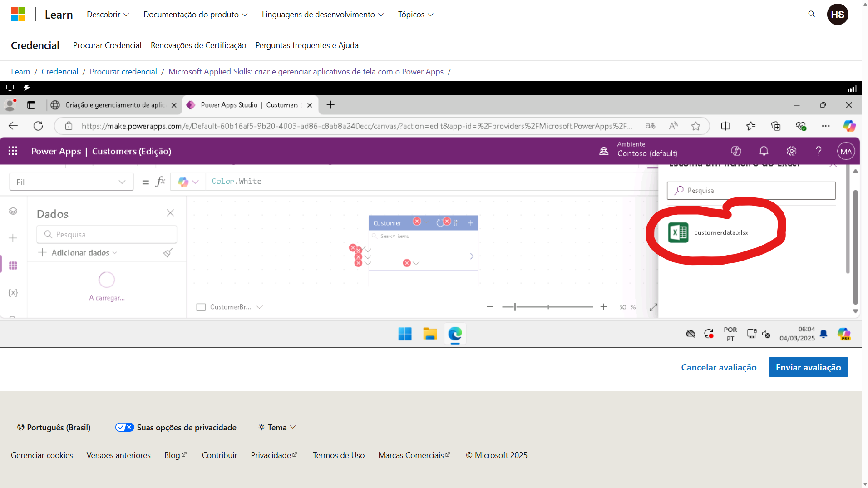Viewport: 868px width, 488px height.
Task: Open the Power Apps help question mark
Action: [x=819, y=151]
